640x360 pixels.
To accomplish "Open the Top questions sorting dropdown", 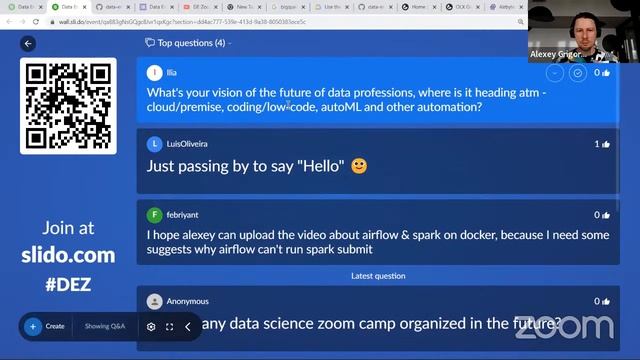I will pyautogui.click(x=189, y=43).
